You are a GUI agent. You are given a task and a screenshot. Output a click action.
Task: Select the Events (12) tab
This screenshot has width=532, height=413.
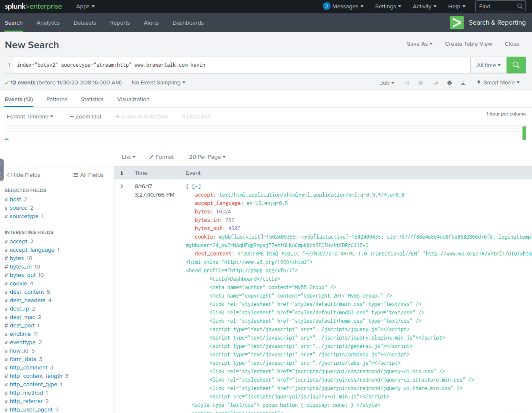[19, 99]
